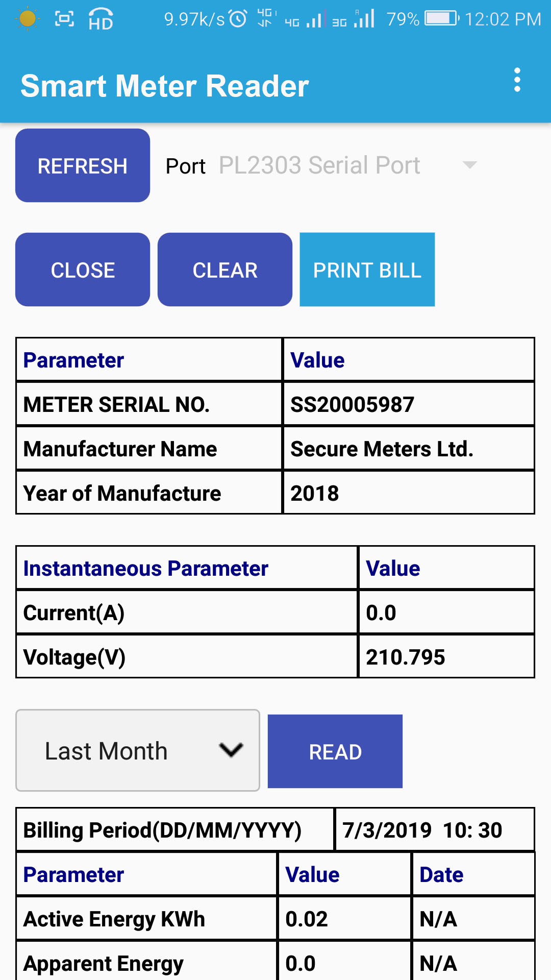Tap the sun weather status icon
This screenshot has height=980, width=551.
(x=27, y=19)
